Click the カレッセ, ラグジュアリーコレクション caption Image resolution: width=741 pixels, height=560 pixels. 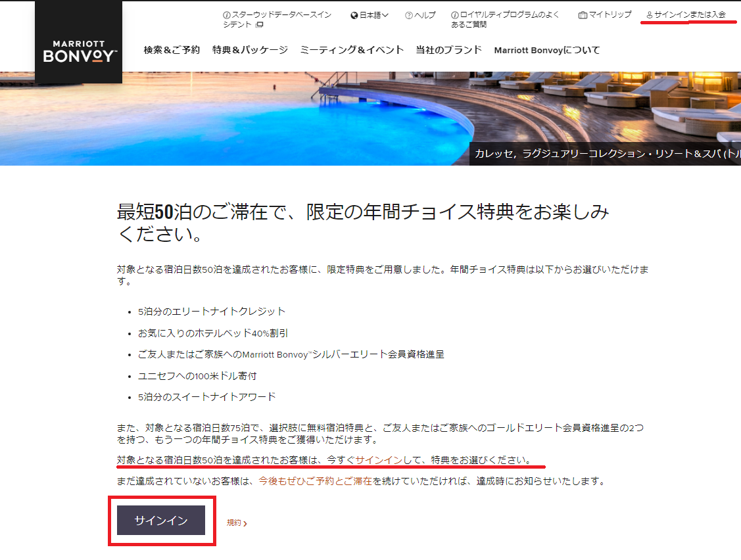tap(605, 154)
